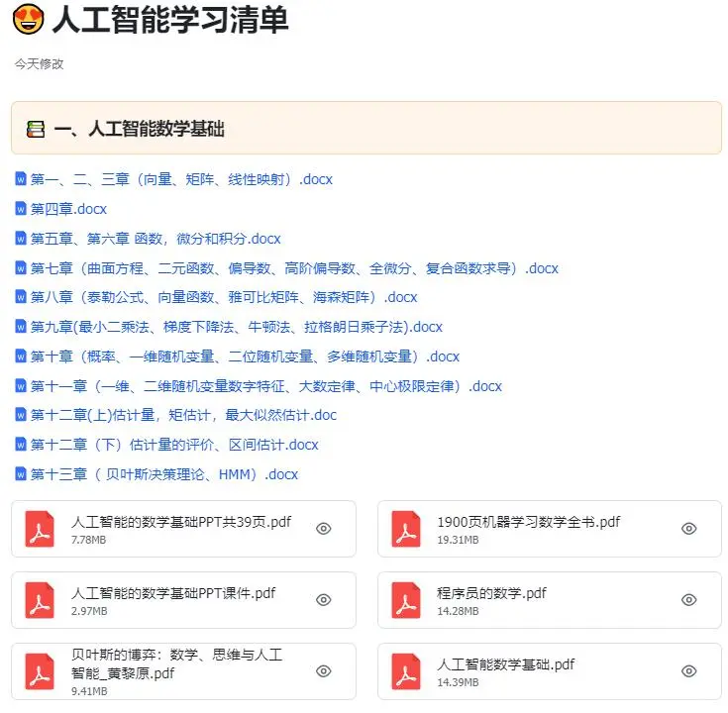Open 第九章(最小二乘法、梯度下降法…).docx link

coord(237,327)
